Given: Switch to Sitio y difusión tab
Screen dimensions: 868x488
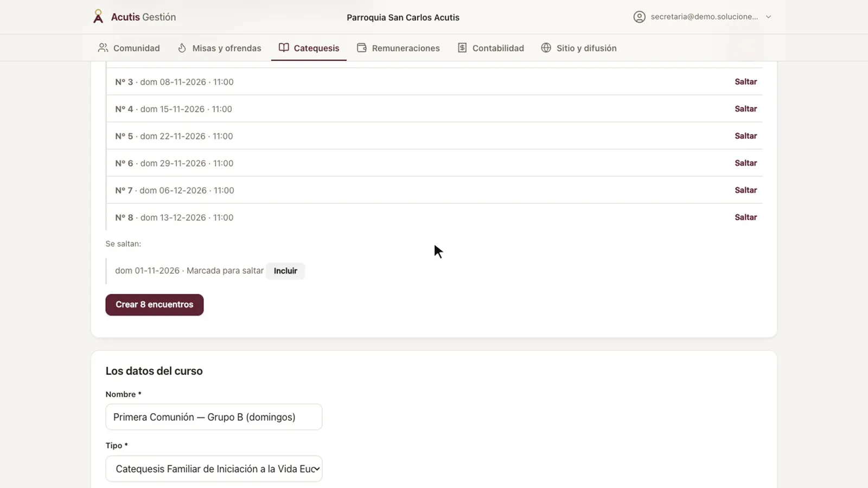Looking at the screenshot, I should pyautogui.click(x=579, y=48).
